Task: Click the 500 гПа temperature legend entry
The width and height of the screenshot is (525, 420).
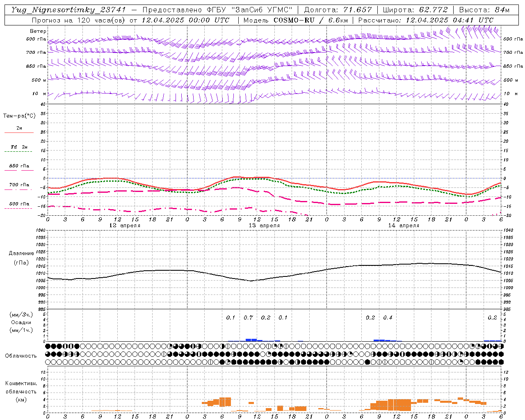Action: pyautogui.click(x=19, y=204)
